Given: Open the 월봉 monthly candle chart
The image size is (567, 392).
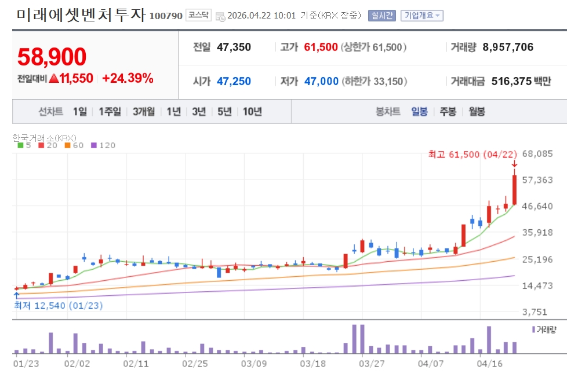Looking at the screenshot, I should 477,112.
